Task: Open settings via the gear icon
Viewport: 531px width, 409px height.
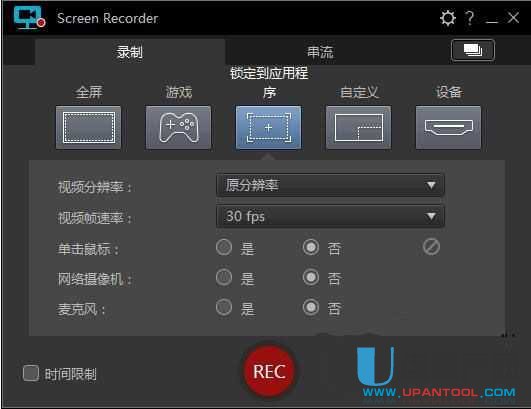Action: click(448, 18)
